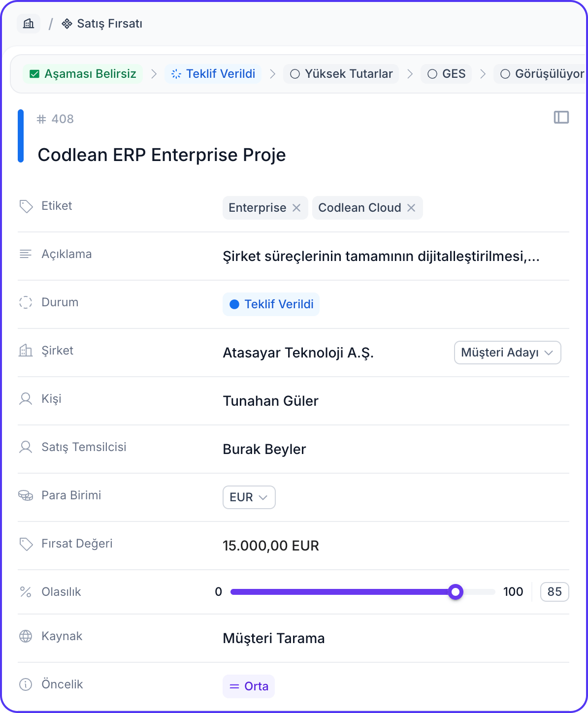588x713 pixels.
Task: Click the probability value field showing 85
Action: [x=555, y=592]
